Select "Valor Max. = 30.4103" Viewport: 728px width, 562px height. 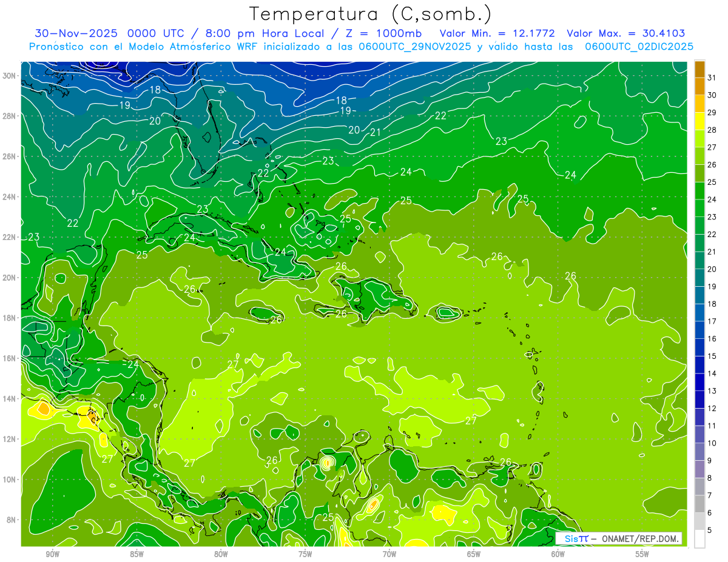(x=626, y=33)
